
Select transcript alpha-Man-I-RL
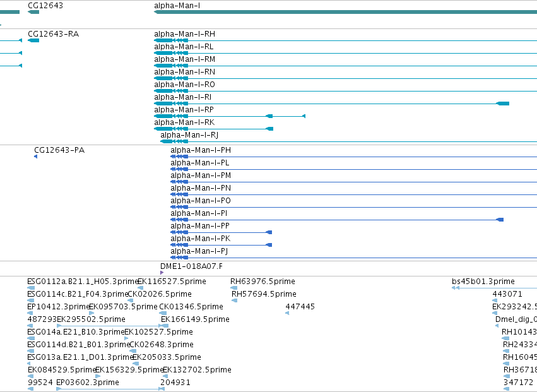184,47
